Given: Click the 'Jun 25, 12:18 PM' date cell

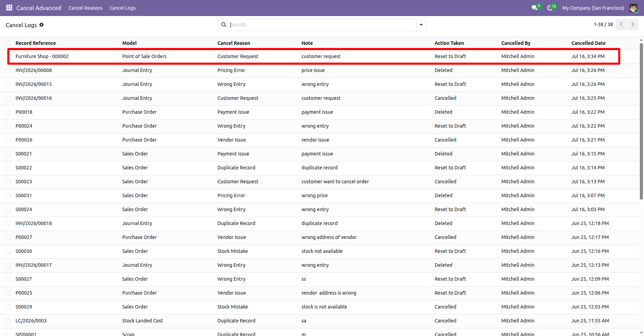Looking at the screenshot, I should coord(590,223).
